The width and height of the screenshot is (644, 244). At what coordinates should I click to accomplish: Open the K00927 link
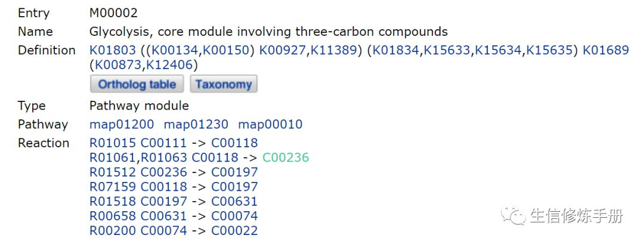click(x=283, y=50)
